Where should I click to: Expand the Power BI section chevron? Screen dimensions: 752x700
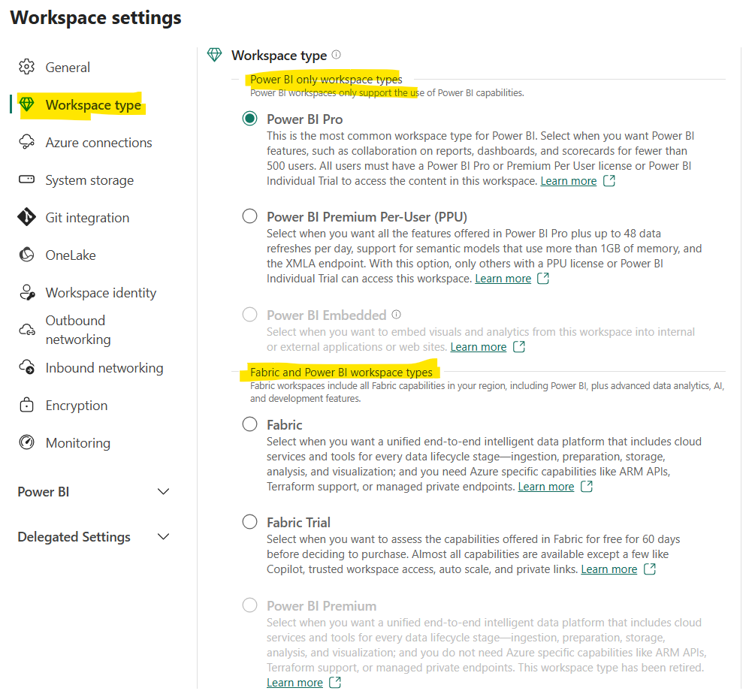click(x=163, y=492)
